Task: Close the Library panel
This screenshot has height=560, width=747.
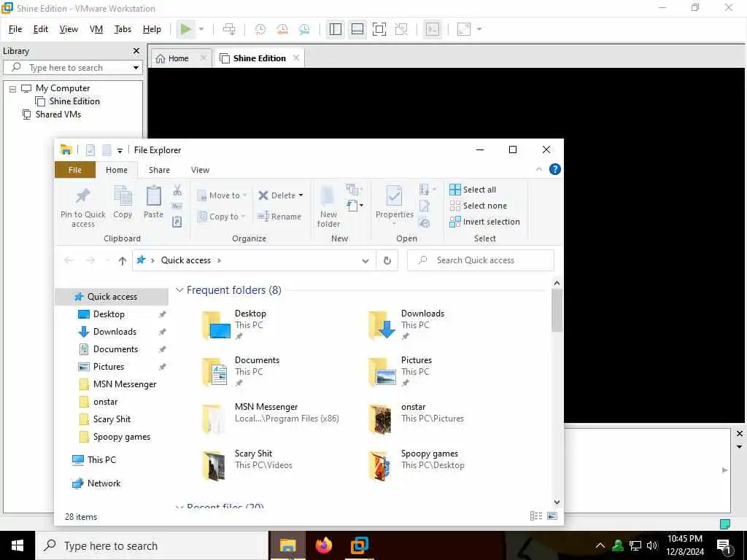Action: point(136,50)
